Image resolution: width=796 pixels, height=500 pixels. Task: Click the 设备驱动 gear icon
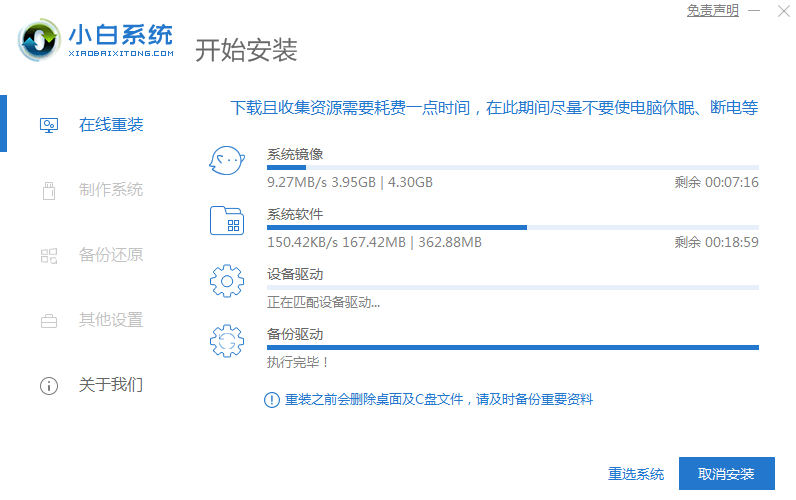tap(227, 281)
